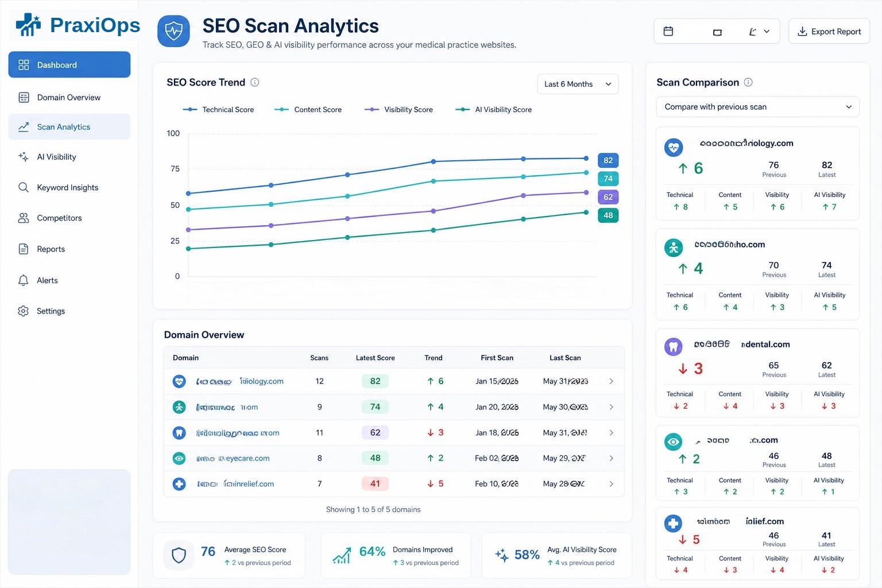This screenshot has height=588, width=882.
Task: Click the tooth icon on the dental.com comparison card
Action: (x=673, y=347)
